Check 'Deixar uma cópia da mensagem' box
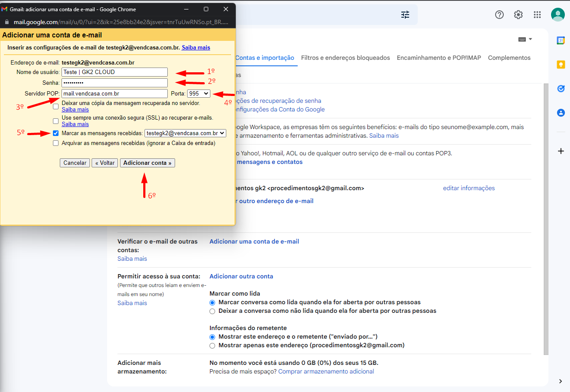This screenshot has height=392, width=570. tap(55, 106)
